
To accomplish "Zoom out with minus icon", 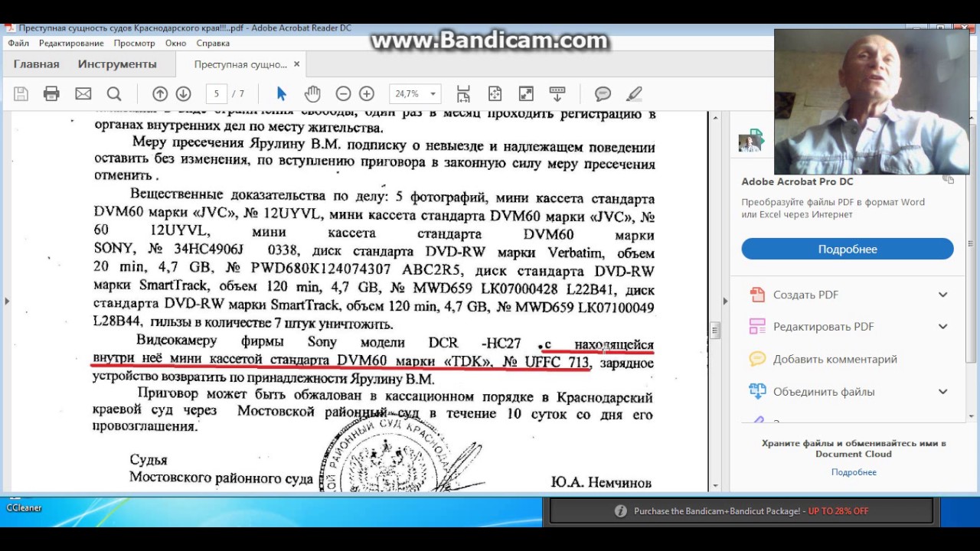I will [343, 93].
